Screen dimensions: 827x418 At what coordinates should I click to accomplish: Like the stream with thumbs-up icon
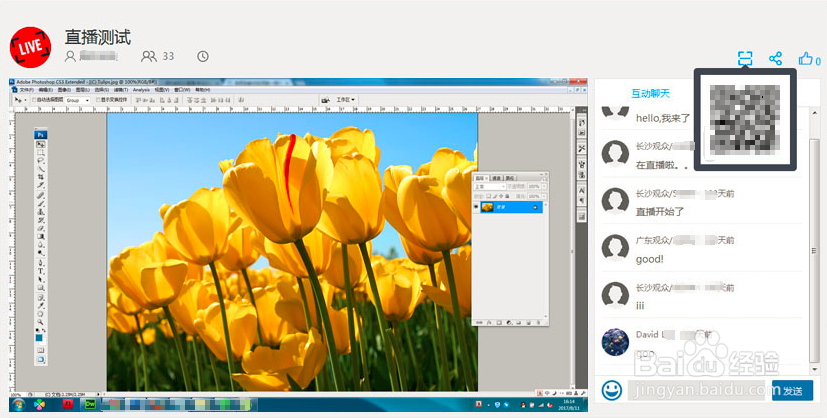pyautogui.click(x=805, y=59)
